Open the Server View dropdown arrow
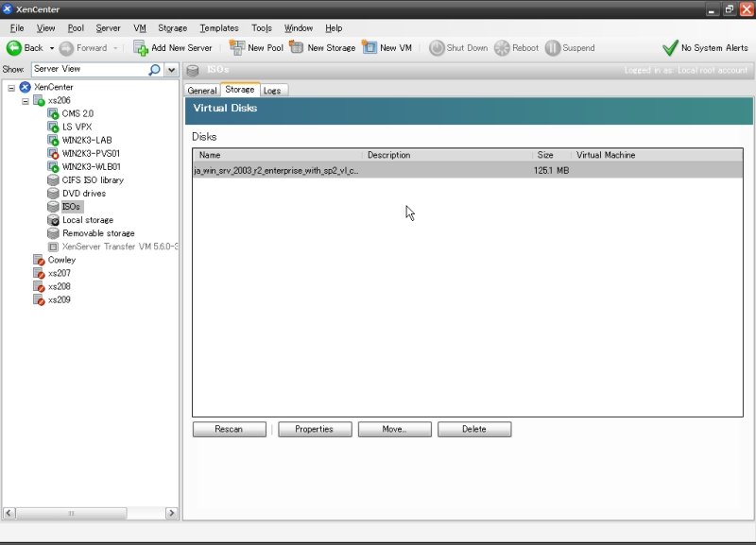The image size is (756, 545). tap(171, 70)
